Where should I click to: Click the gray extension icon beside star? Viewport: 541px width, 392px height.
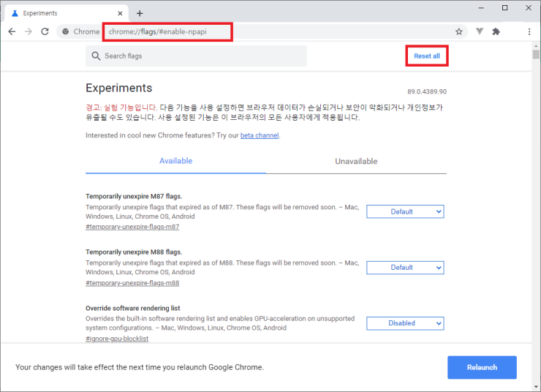[x=480, y=31]
